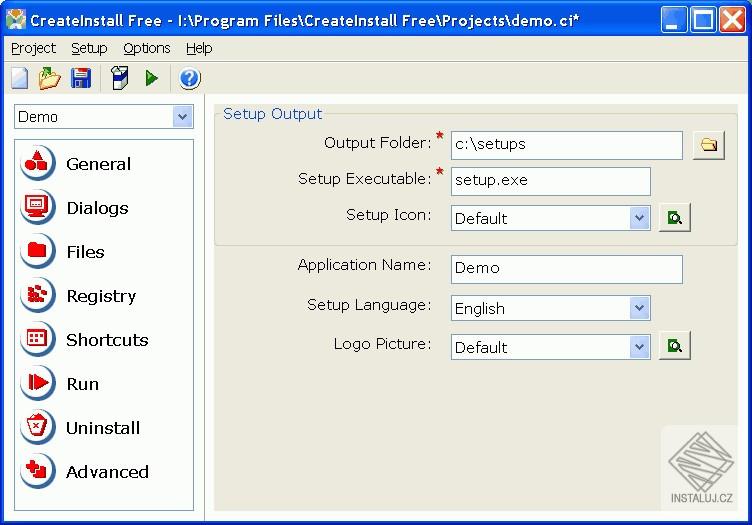Open the Setup Icon dropdown

click(640, 218)
